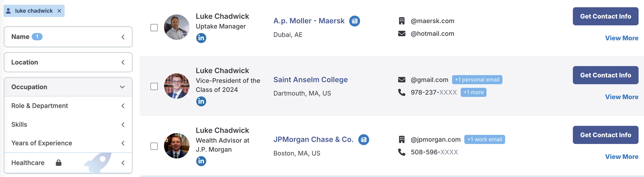The image size is (644, 177).
Task: Tick the checkbox for the Saint Anselm Luke Chadwick
Action: pos(154,86)
